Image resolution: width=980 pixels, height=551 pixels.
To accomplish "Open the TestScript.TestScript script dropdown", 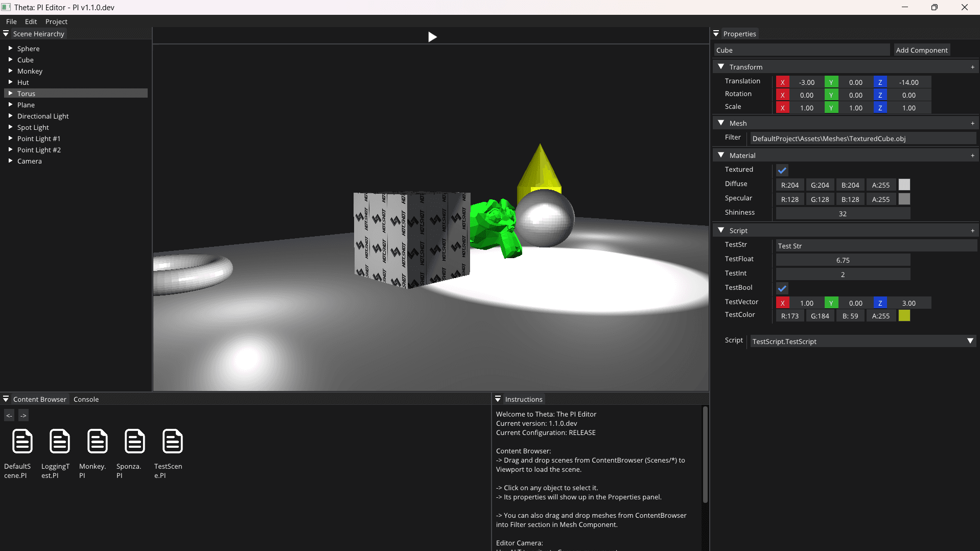I will tap(970, 341).
